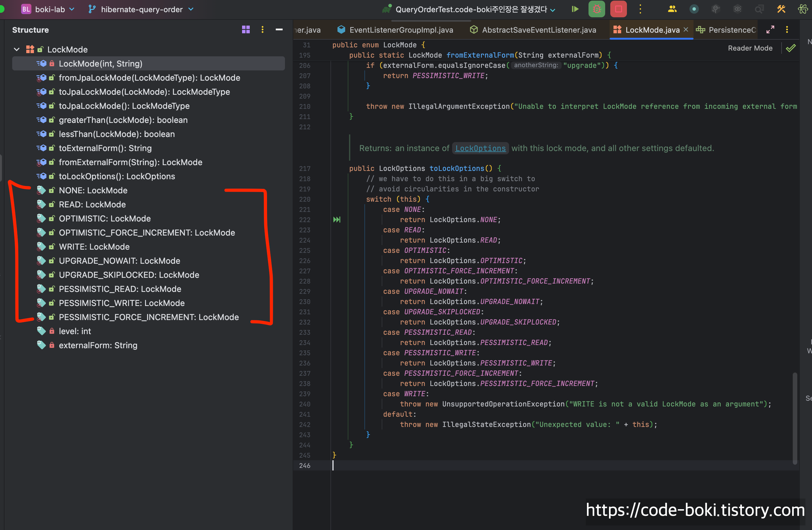The width and height of the screenshot is (812, 530).
Task: Open the hibernate-query-order branch dropdown
Action: pos(141,9)
